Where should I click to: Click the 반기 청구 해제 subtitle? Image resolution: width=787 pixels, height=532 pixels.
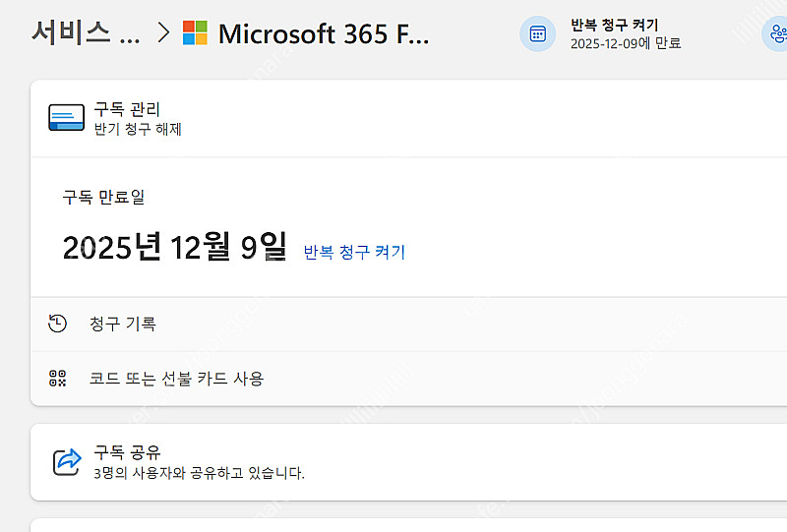(x=138, y=130)
